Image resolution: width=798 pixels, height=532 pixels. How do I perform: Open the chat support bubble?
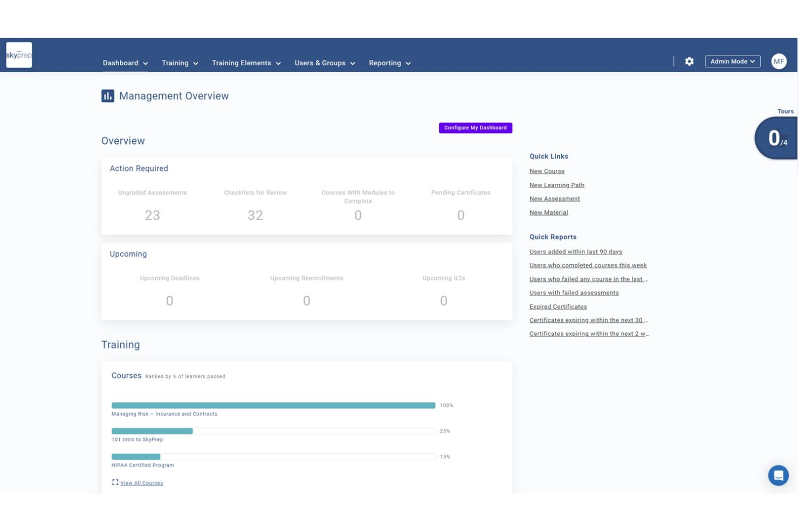tap(778, 475)
